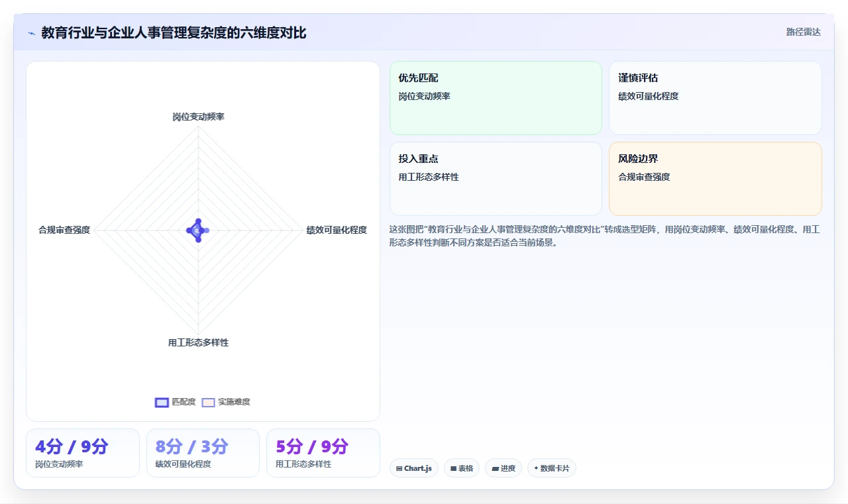Toggle the 实施难度 legend swatch
Viewport: 848px width, 504px height.
pyautogui.click(x=208, y=402)
